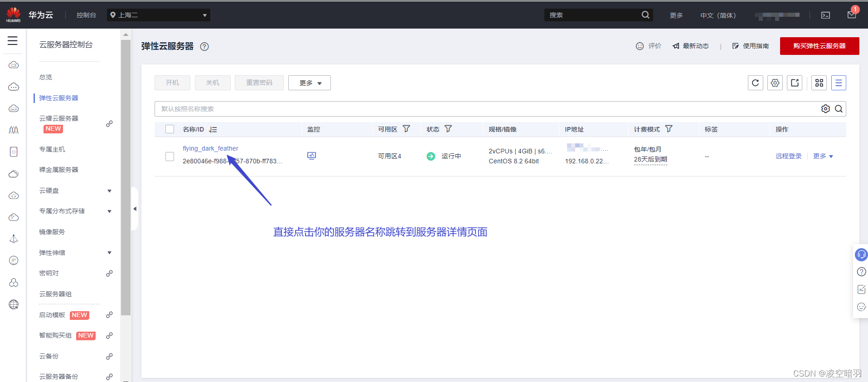The width and height of the screenshot is (868, 382).
Task: Open the flying_dark_feather server link
Action: pos(210,148)
